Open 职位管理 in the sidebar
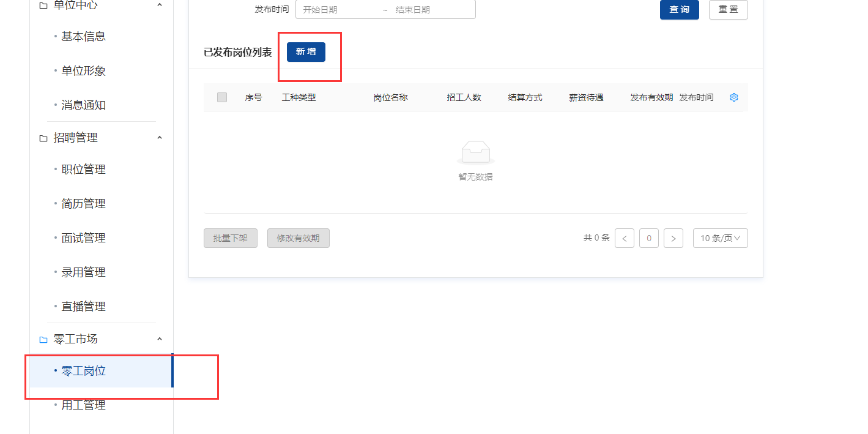This screenshot has height=434, width=868. tap(83, 170)
